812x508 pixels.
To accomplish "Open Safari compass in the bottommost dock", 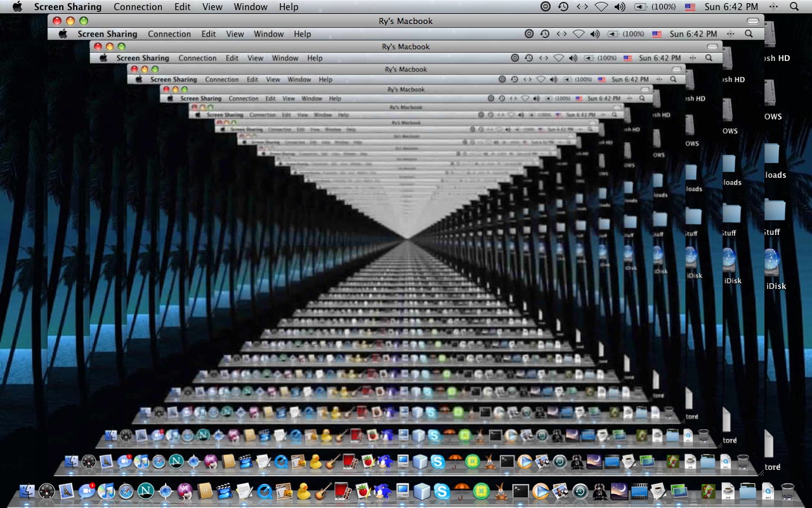I will tap(126, 491).
